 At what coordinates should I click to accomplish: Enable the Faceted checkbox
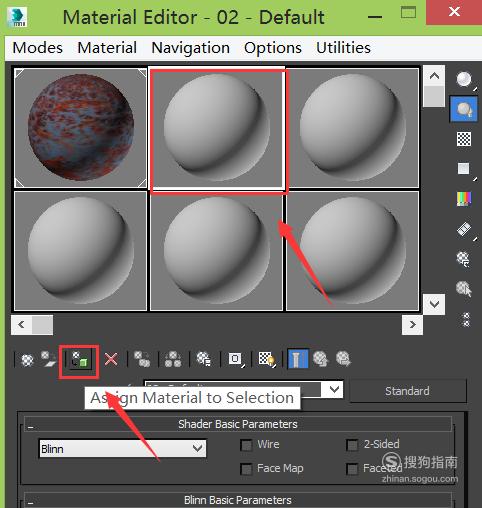point(352,469)
